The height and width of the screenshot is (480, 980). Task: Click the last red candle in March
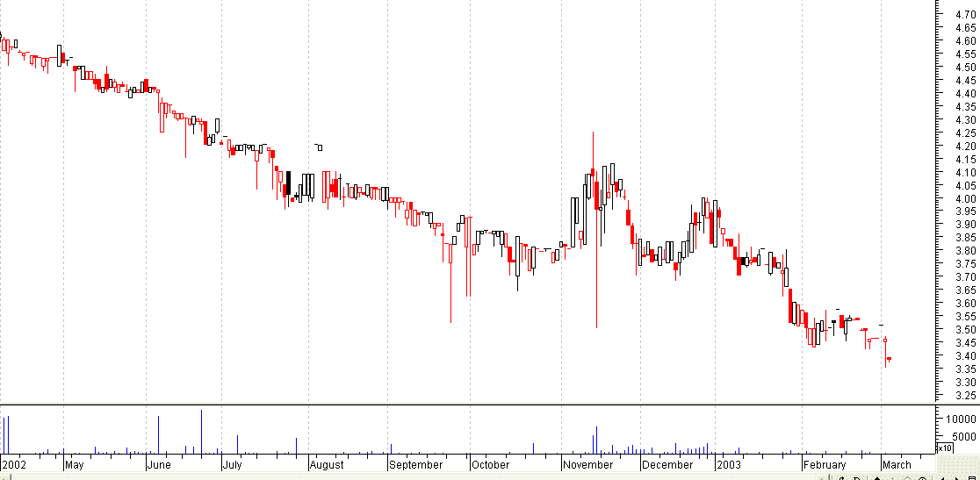889,359
